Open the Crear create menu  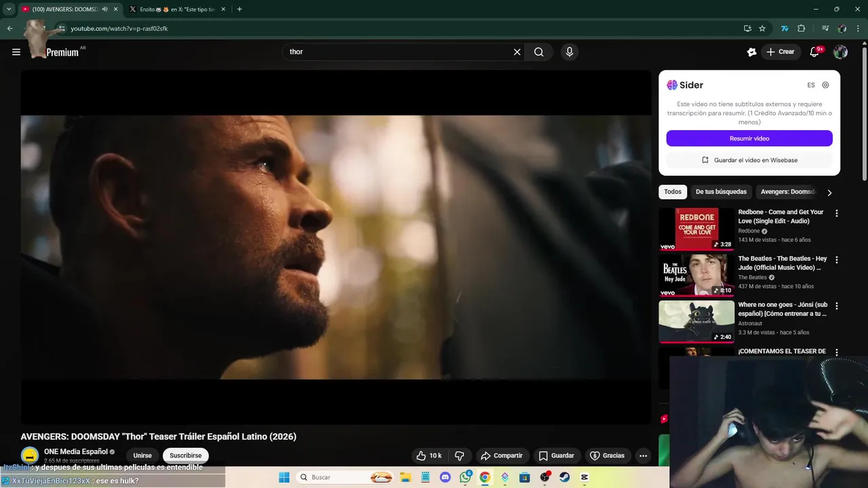point(780,52)
